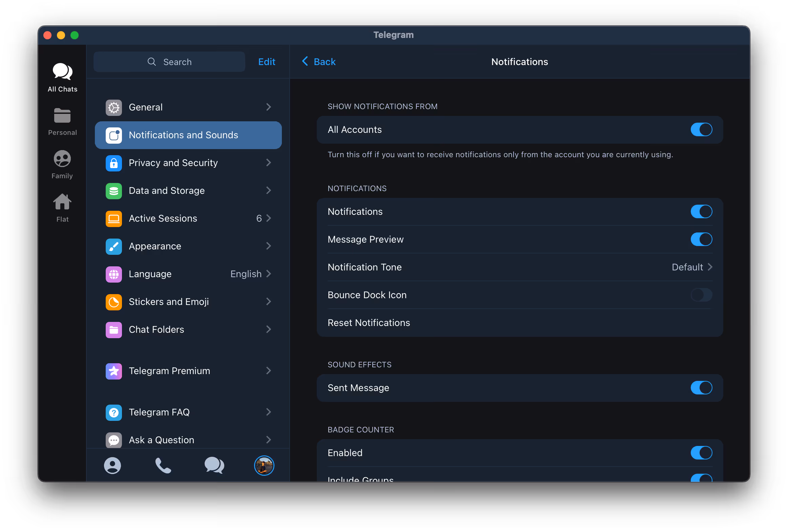Open Calls via the phone icon

click(x=163, y=465)
